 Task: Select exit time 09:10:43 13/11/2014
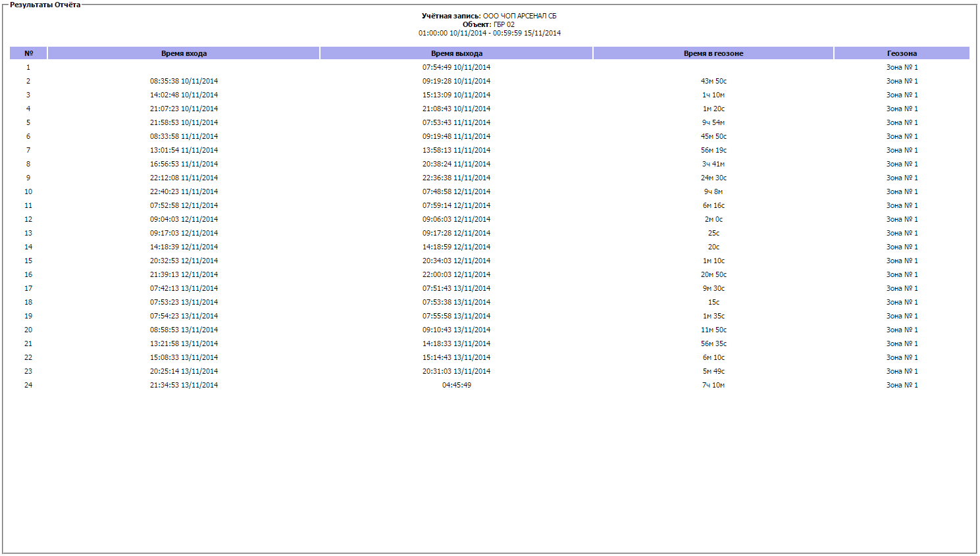456,330
